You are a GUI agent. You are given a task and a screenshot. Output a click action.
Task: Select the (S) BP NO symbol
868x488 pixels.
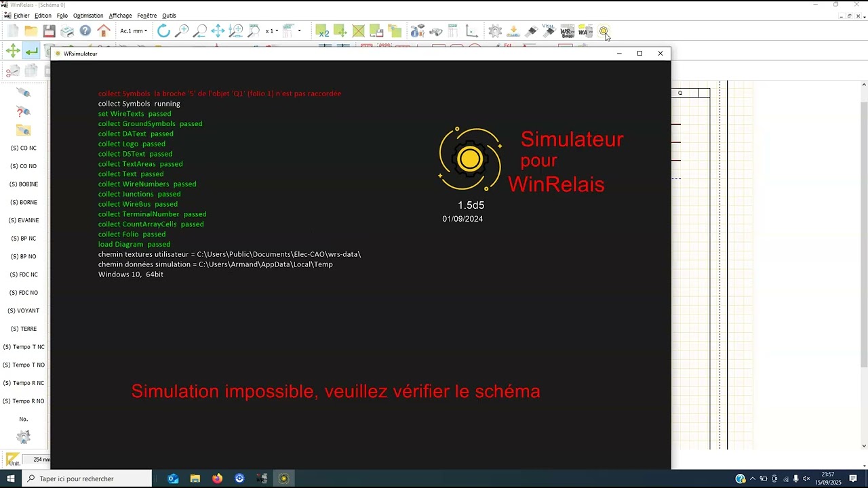click(x=24, y=257)
